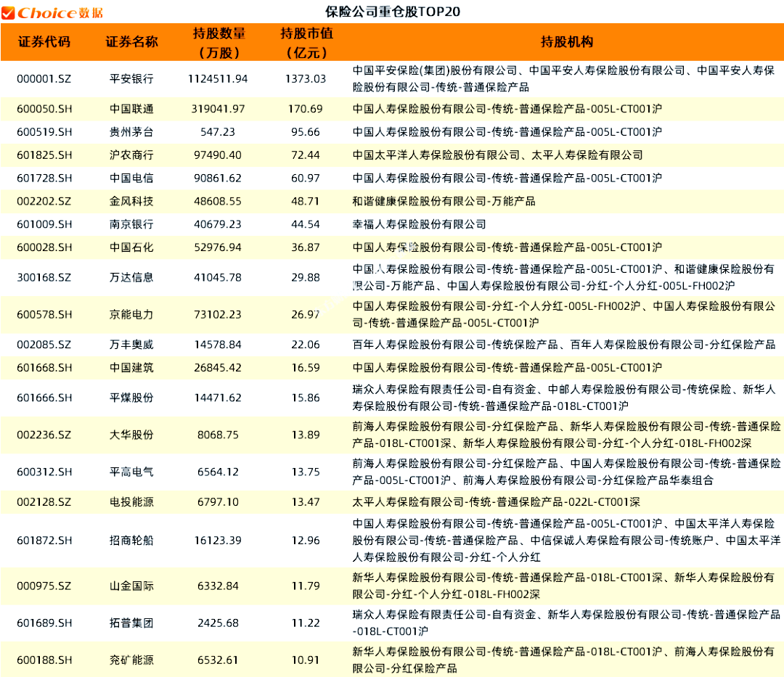
Task: Click market value 36.87
Action: [x=306, y=247]
